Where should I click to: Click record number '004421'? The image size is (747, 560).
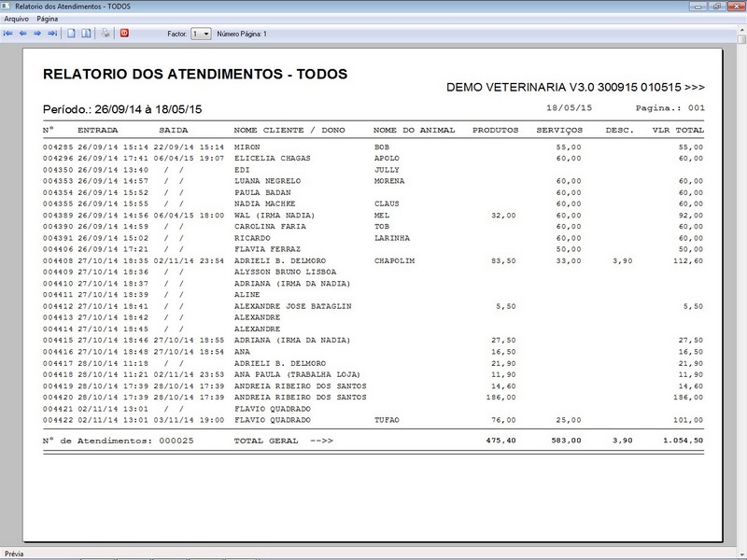click(58, 409)
